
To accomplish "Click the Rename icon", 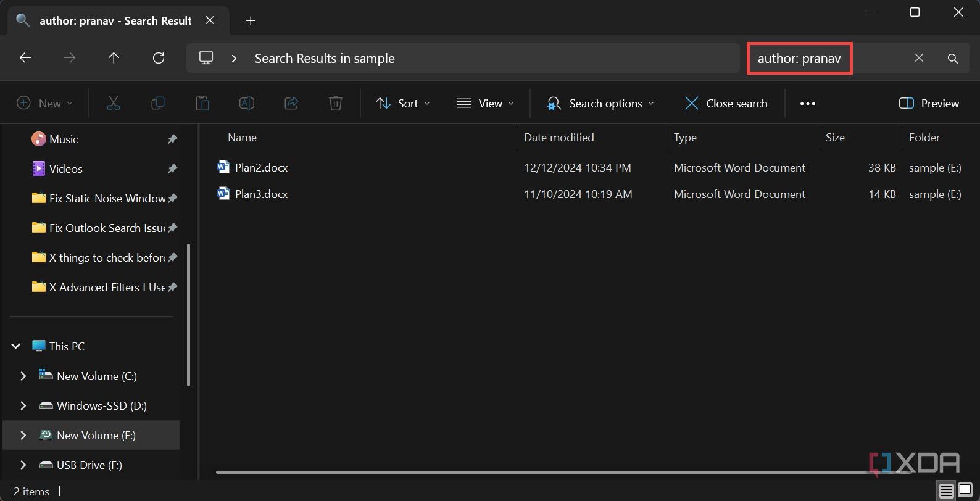I will pos(247,103).
